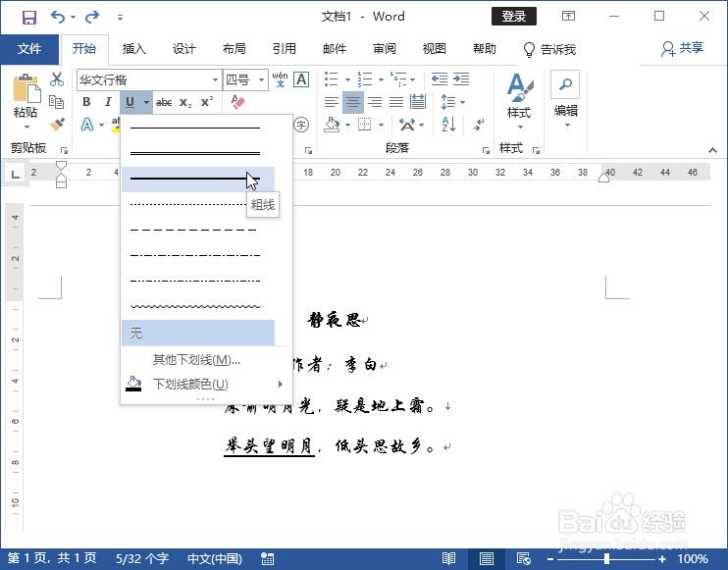The image size is (728, 570).
Task: Toggle superscript formatting
Action: 207,102
